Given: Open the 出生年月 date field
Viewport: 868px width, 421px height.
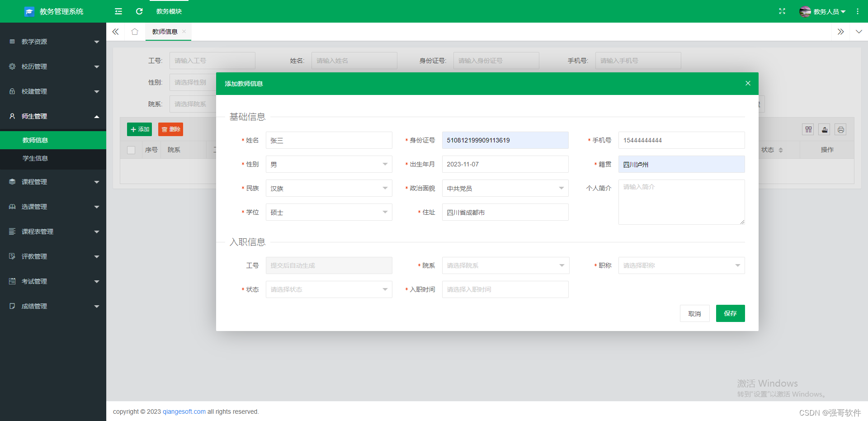Looking at the screenshot, I should [505, 164].
